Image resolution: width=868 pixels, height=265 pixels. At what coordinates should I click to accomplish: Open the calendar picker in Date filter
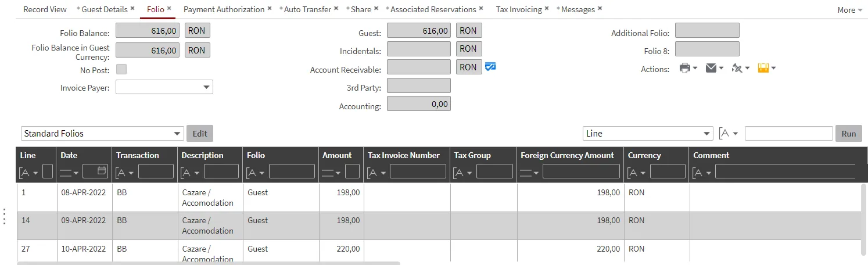[x=102, y=171]
